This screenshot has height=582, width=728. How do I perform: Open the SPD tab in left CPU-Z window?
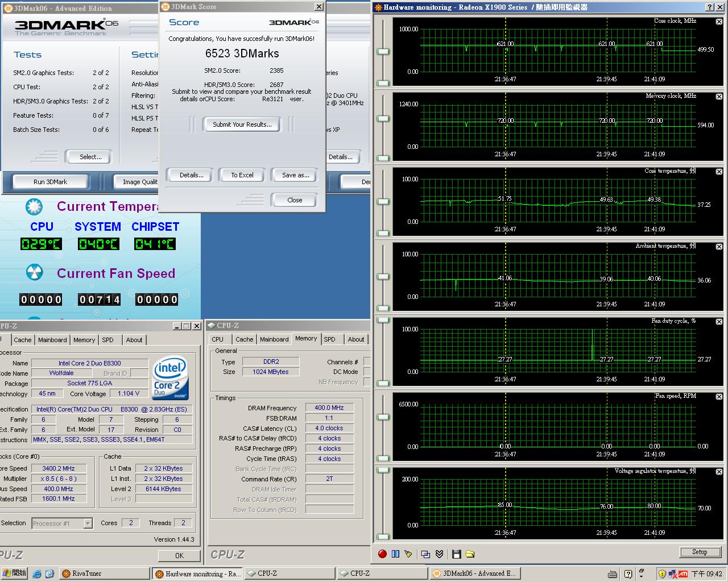pos(107,340)
